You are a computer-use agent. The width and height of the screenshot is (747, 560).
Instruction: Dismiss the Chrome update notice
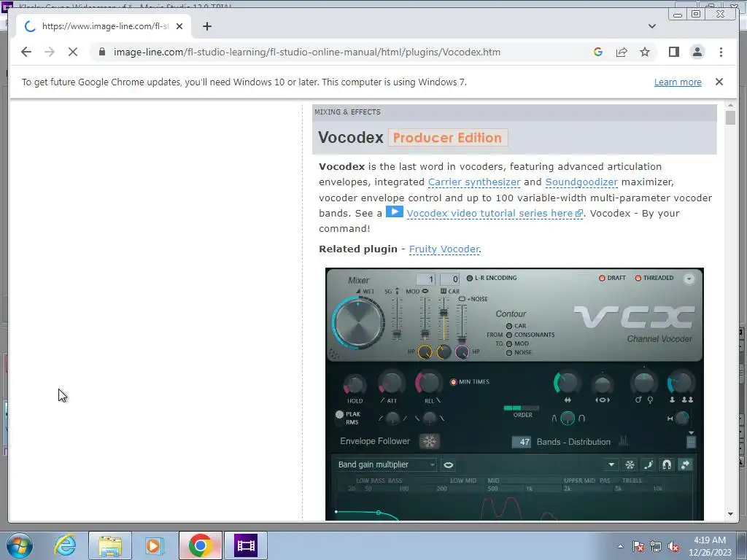pyautogui.click(x=719, y=82)
